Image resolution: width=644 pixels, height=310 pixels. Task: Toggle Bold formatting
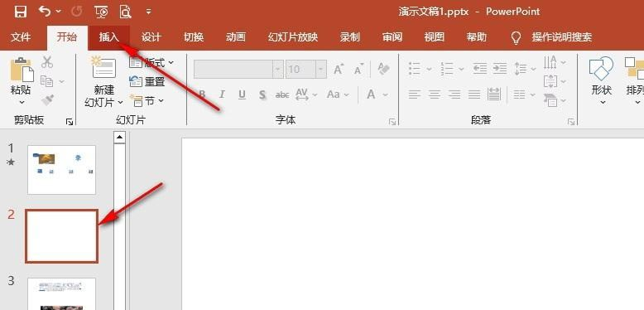point(202,94)
